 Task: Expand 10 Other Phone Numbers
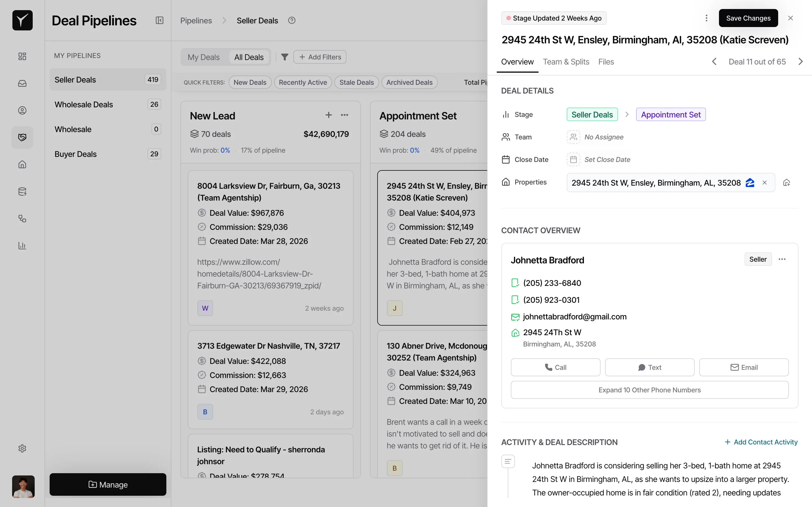pyautogui.click(x=649, y=390)
